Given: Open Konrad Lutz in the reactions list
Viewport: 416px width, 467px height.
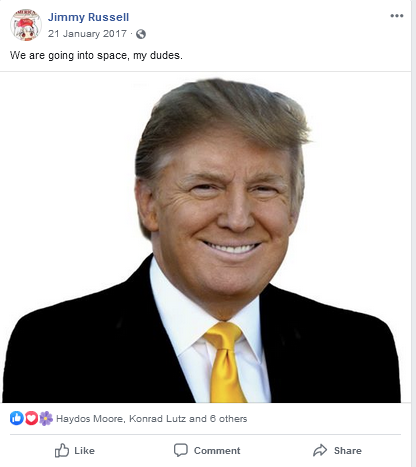Looking at the screenshot, I should (x=158, y=419).
